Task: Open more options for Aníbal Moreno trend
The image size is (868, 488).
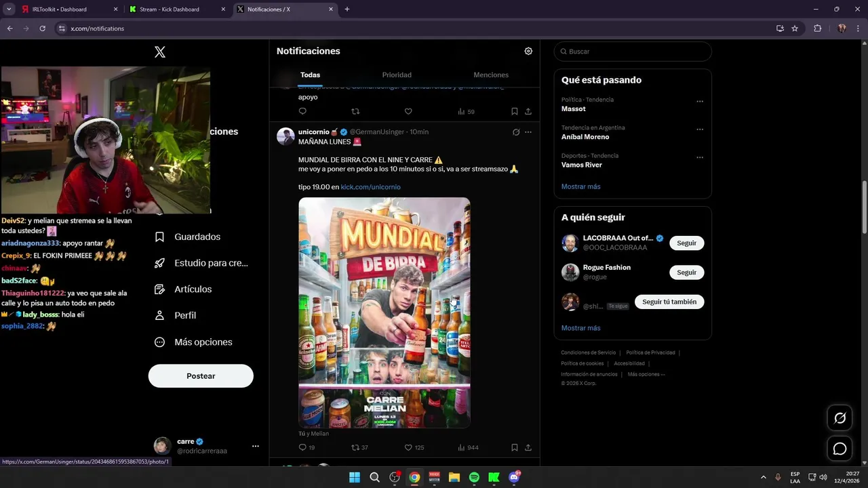Action: click(x=700, y=129)
